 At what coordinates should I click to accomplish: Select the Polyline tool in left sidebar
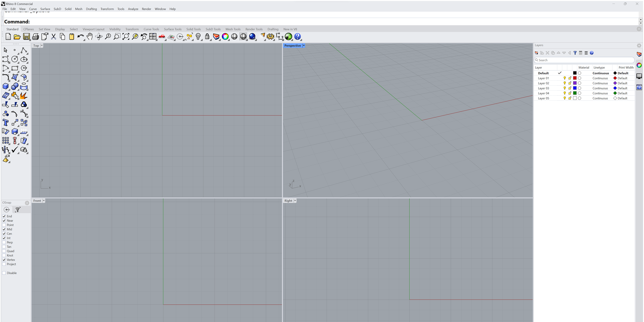point(24,50)
